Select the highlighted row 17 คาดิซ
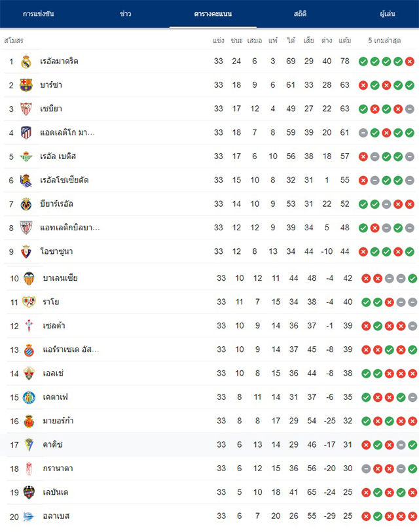This screenshot has height=532, width=419. click(209, 444)
